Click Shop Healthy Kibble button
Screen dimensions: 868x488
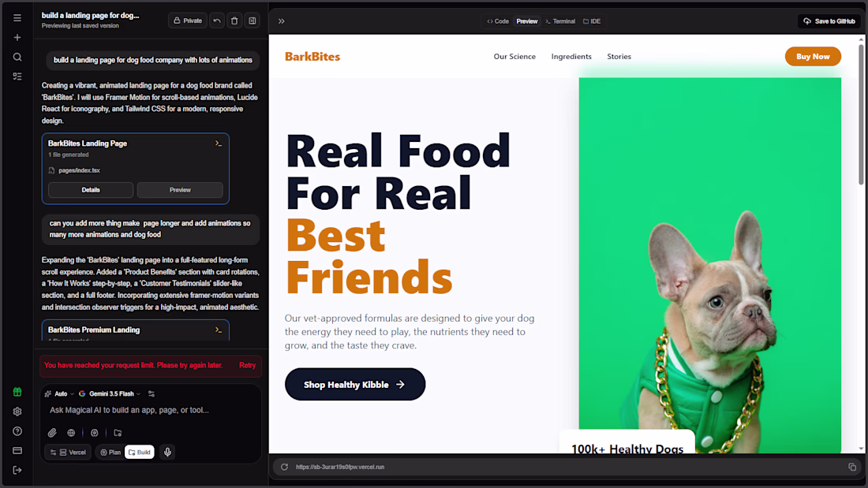[355, 384]
